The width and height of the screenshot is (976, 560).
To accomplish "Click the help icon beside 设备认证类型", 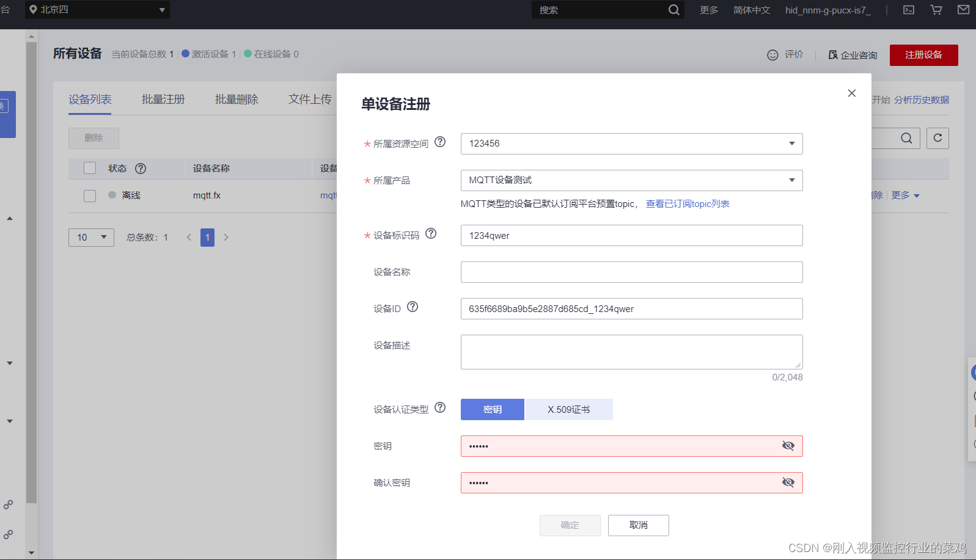I will [440, 407].
